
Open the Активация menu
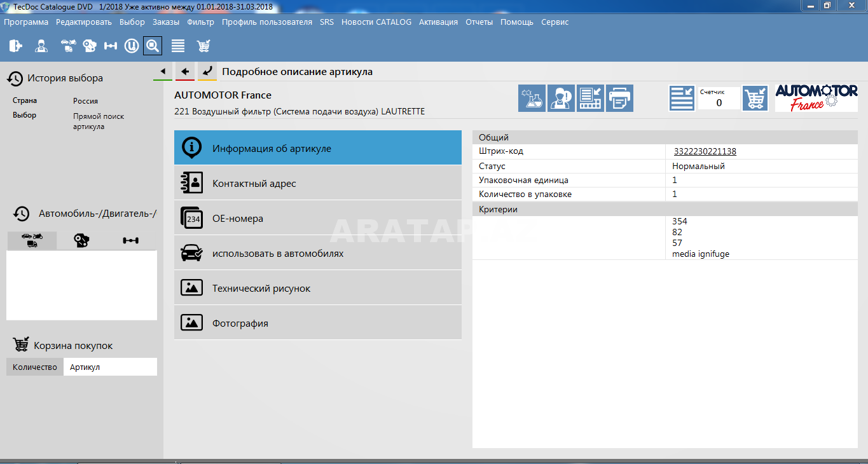tap(438, 22)
